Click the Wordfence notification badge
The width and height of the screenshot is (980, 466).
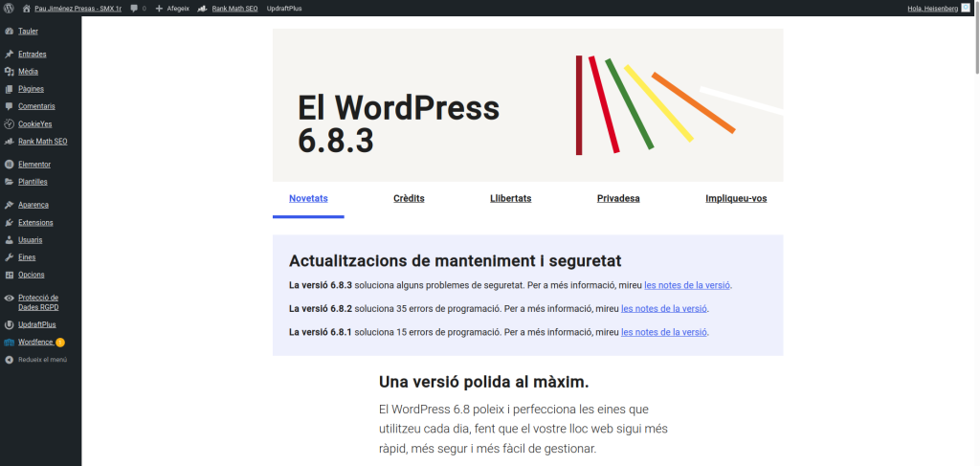click(60, 342)
